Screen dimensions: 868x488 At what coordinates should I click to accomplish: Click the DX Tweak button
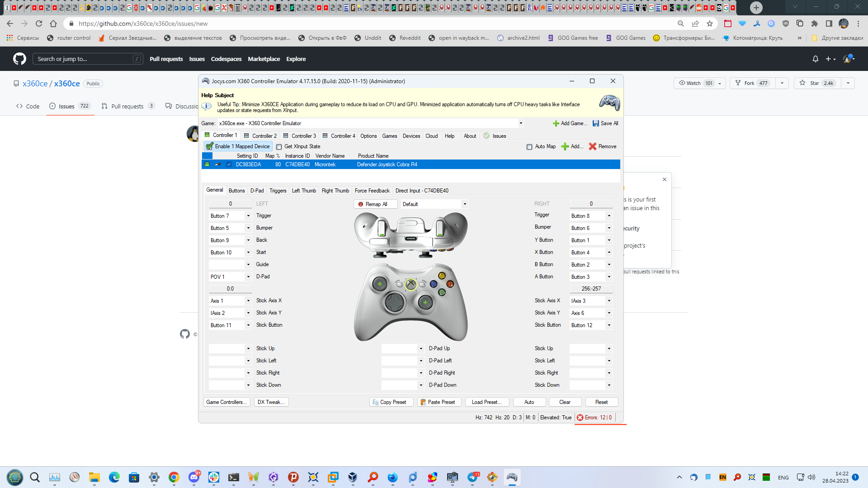(x=271, y=402)
